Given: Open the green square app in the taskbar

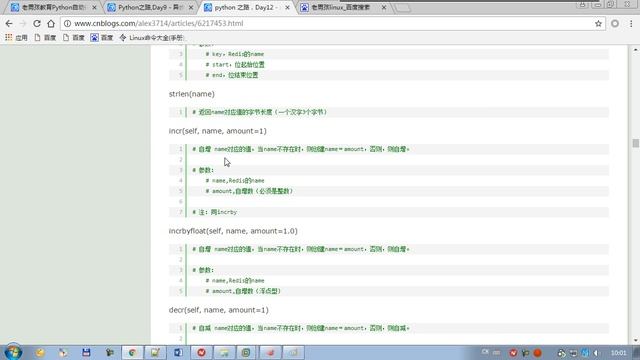Looking at the screenshot, I should pos(246,353).
